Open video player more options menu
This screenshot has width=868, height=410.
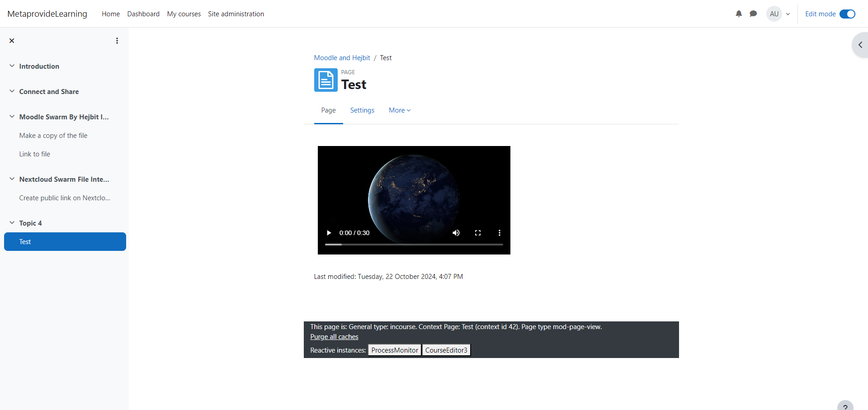[500, 233]
